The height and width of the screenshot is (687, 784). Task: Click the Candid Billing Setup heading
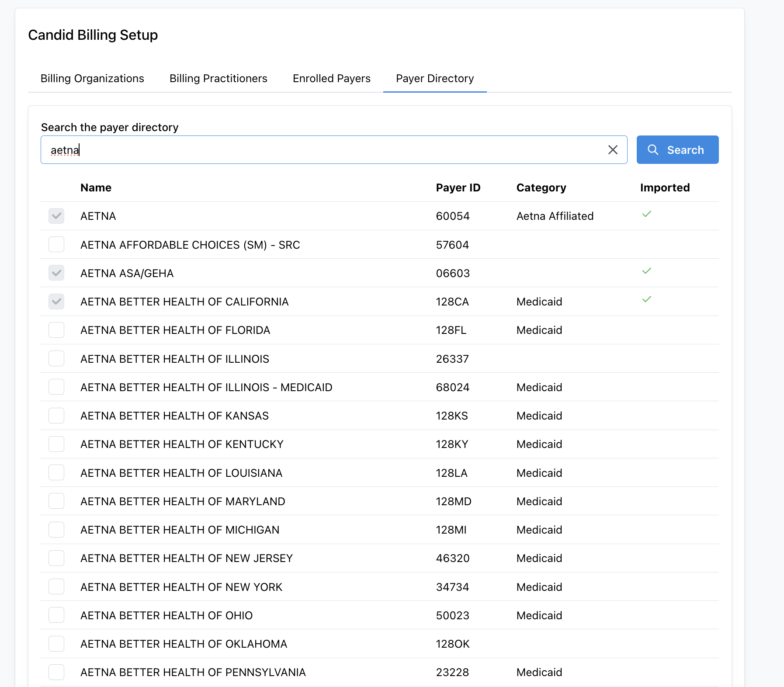pyautogui.click(x=93, y=35)
